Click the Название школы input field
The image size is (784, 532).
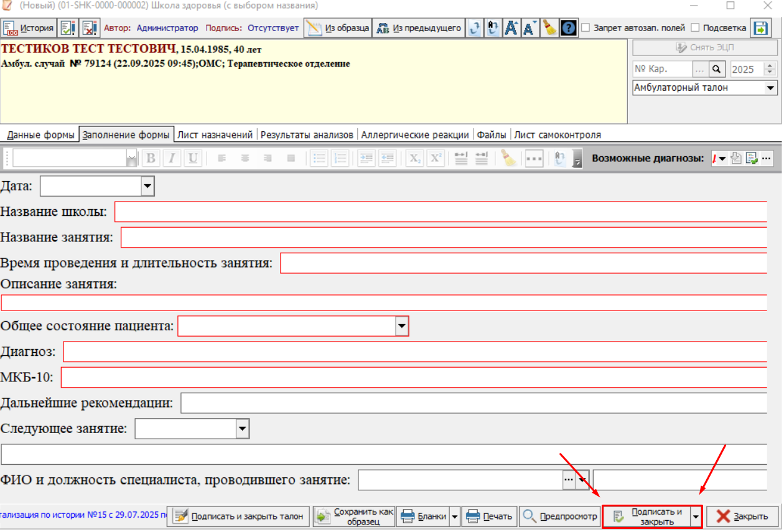[x=441, y=212]
